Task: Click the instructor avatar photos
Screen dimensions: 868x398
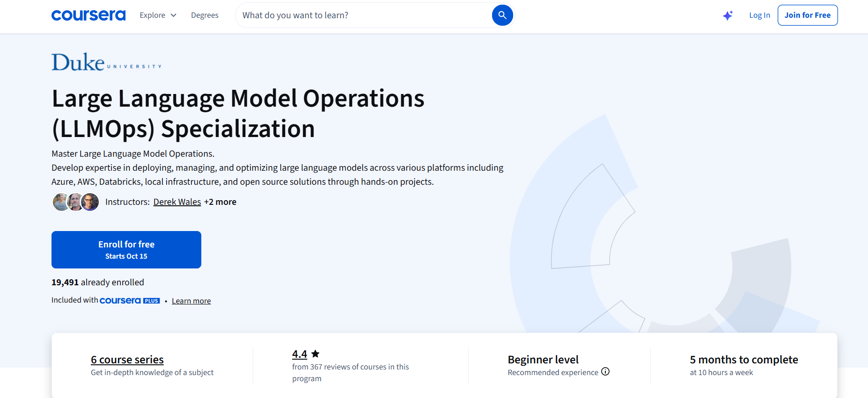Action: coord(76,202)
